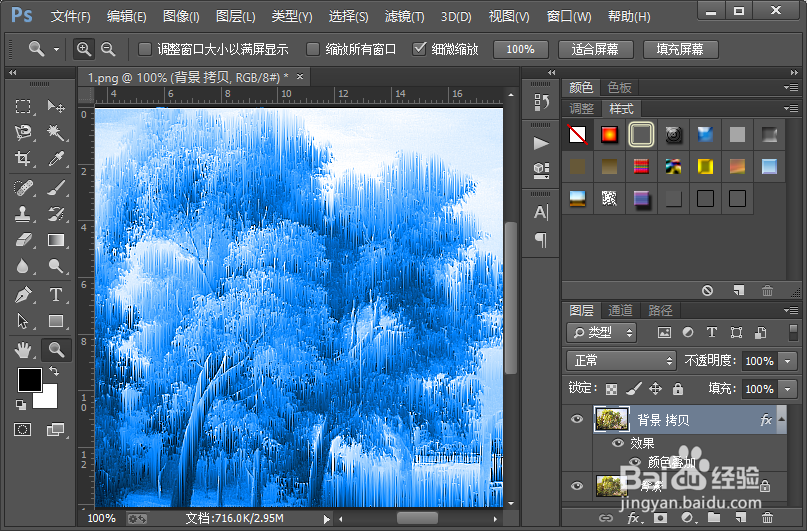Screen dimensions: 807x531
Task: Select the Eraser tool
Action: point(23,240)
